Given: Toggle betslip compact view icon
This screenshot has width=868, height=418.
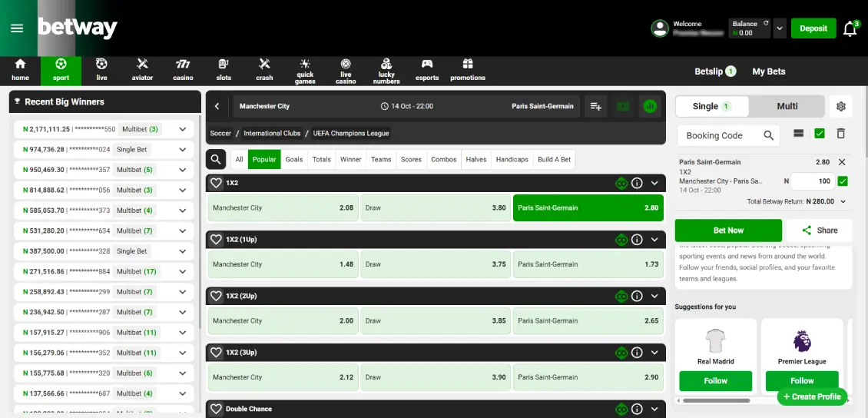Looking at the screenshot, I should point(798,134).
